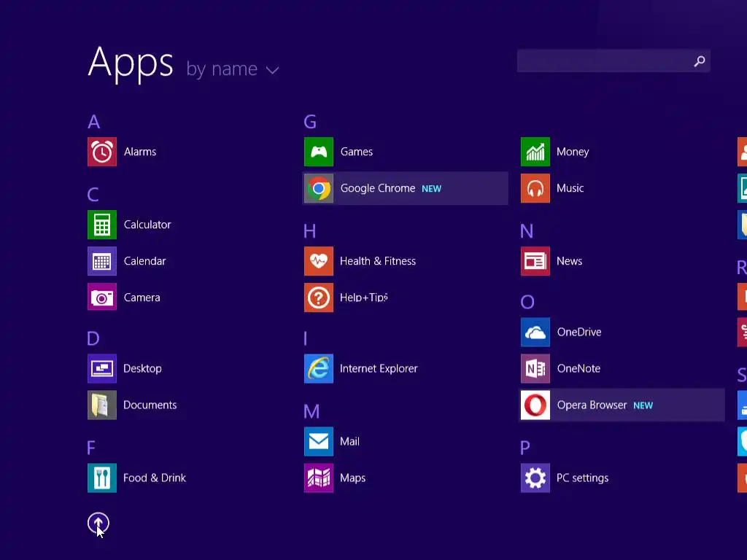
Task: Open the Mail envelope icon
Action: pyautogui.click(x=319, y=441)
